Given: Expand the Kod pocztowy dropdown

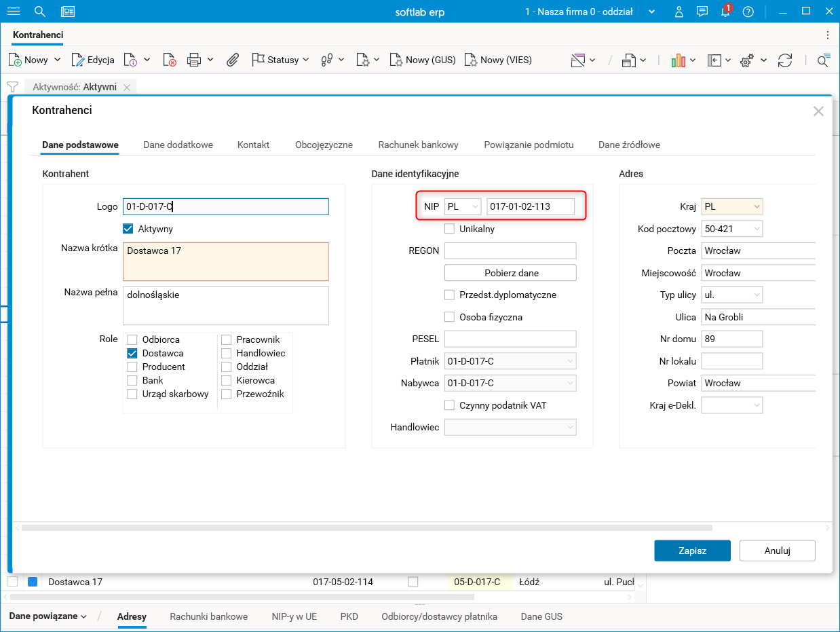Looking at the screenshot, I should coord(755,229).
